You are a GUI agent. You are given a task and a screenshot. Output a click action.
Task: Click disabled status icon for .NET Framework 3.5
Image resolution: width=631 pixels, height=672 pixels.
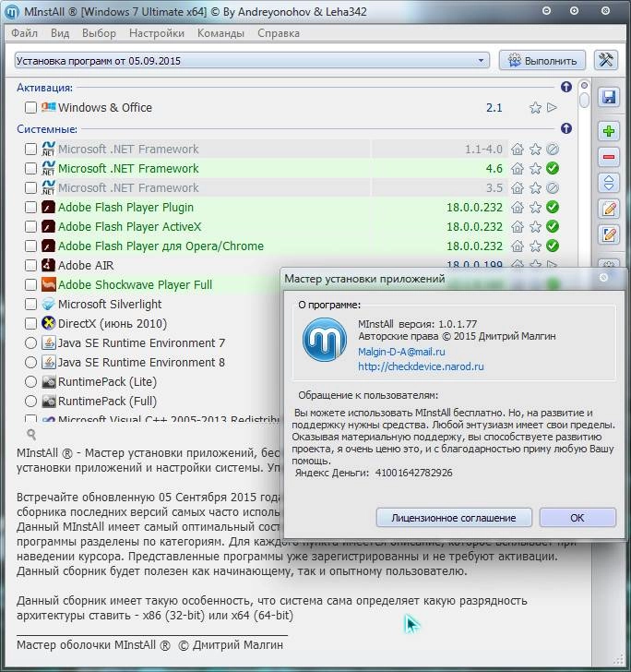coord(553,187)
